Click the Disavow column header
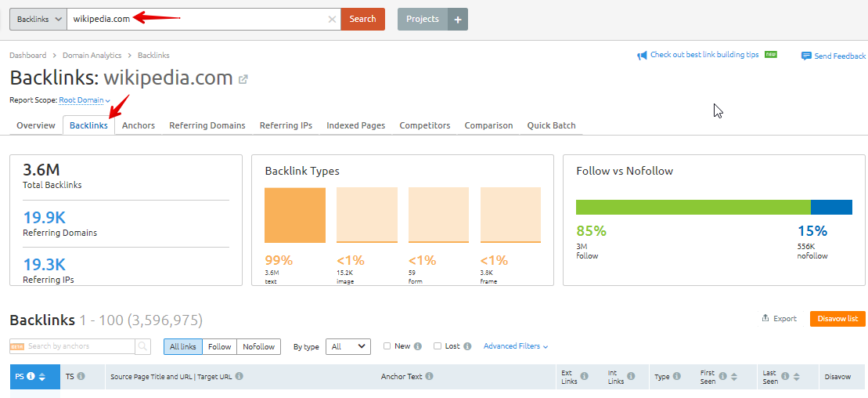This screenshot has height=398, width=868. click(x=837, y=377)
